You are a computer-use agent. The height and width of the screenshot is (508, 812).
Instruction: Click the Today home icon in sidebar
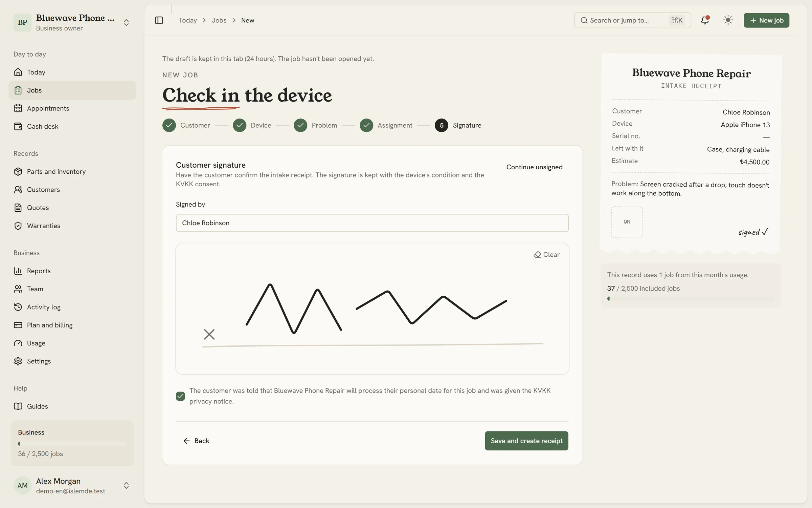(x=18, y=72)
